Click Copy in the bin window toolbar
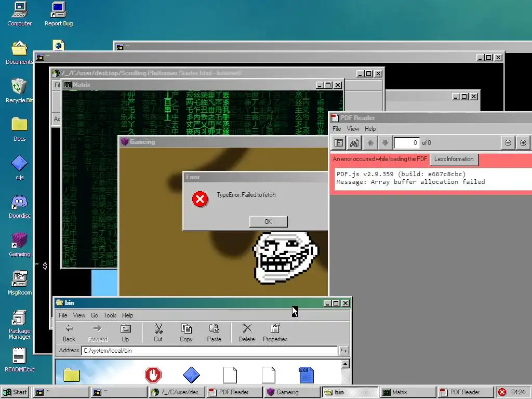The height and width of the screenshot is (399, 532). 186,333
